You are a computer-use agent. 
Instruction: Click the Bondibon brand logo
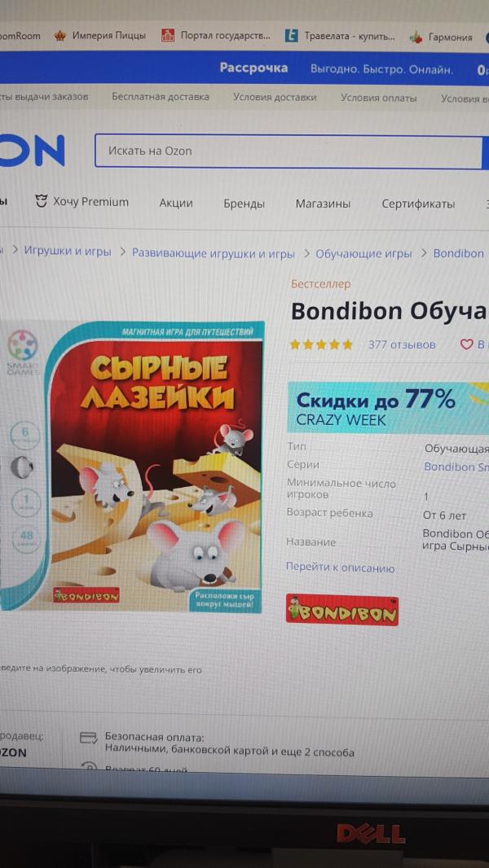click(341, 610)
